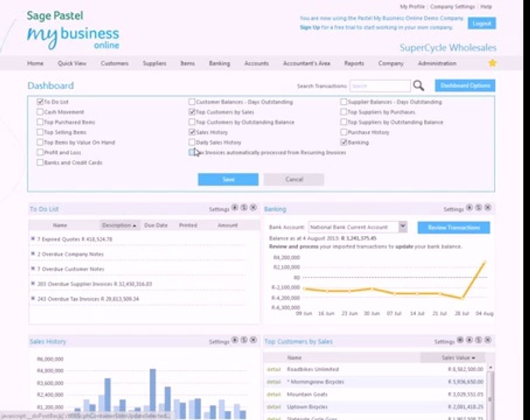530x420 pixels.
Task: Open the My Profile link
Action: [412, 6]
